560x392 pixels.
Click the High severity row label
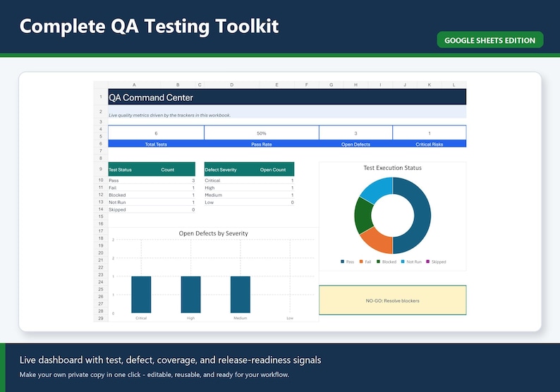[209, 188]
